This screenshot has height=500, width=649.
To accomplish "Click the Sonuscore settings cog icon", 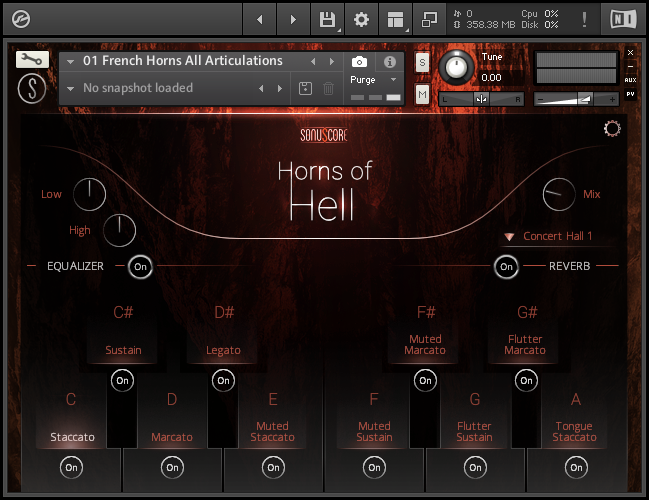I will (612, 129).
